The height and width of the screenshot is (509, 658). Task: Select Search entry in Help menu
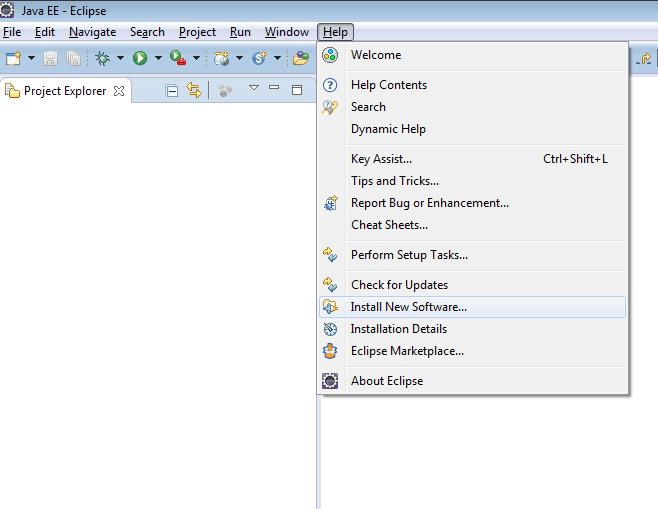(x=473, y=107)
